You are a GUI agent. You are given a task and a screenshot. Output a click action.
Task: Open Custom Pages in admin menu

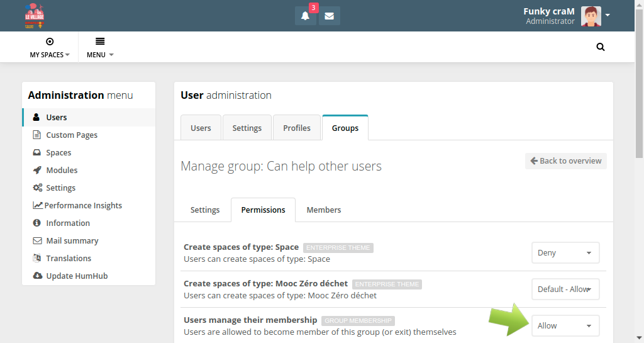[x=72, y=135]
